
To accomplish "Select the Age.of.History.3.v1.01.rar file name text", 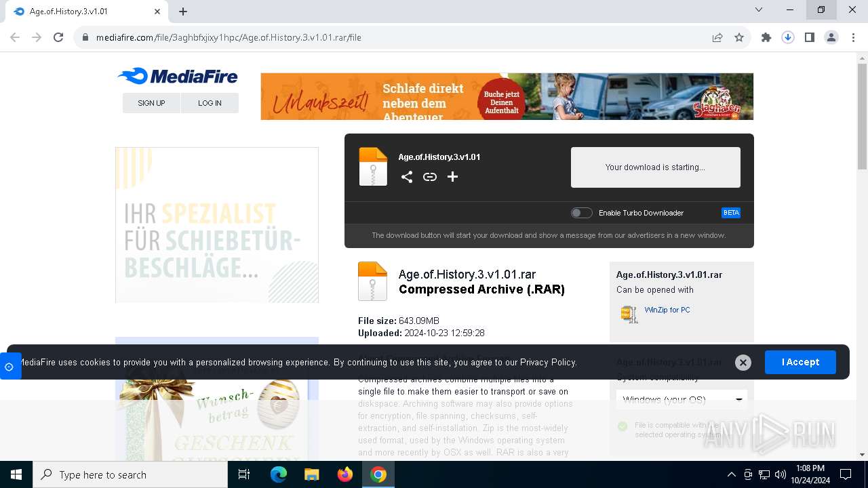I will click(467, 274).
